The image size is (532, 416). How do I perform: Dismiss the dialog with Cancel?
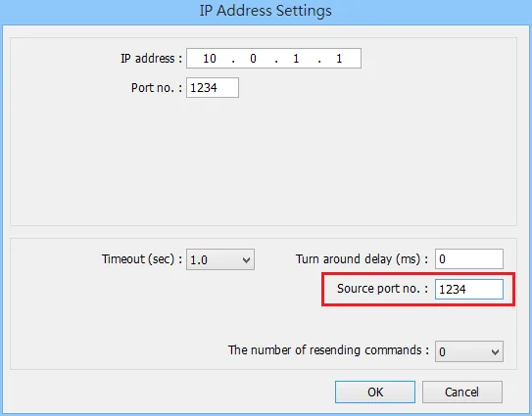tap(462, 392)
